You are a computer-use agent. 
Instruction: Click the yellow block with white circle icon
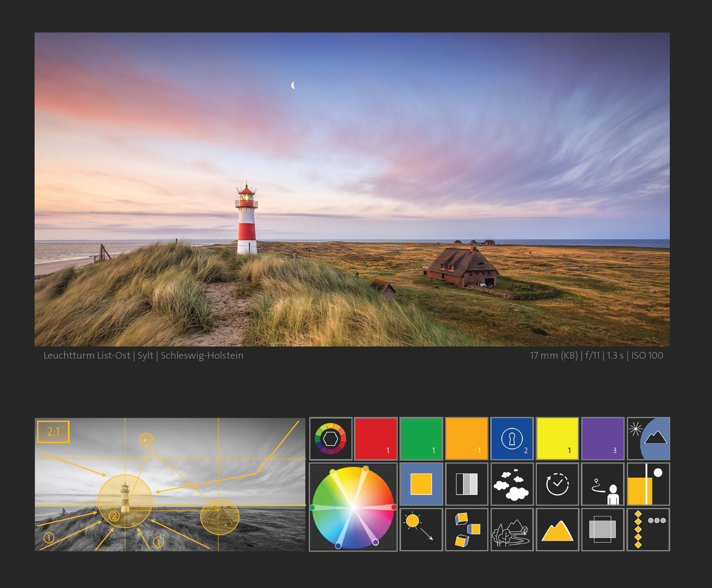pyautogui.click(x=648, y=484)
